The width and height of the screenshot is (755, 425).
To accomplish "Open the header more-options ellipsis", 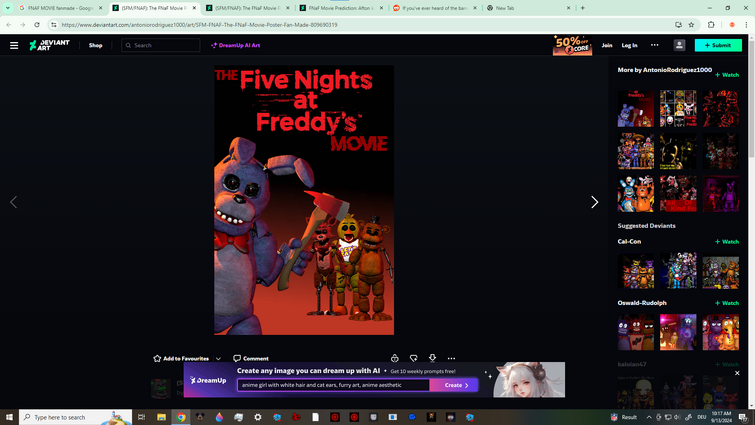I will pyautogui.click(x=654, y=45).
